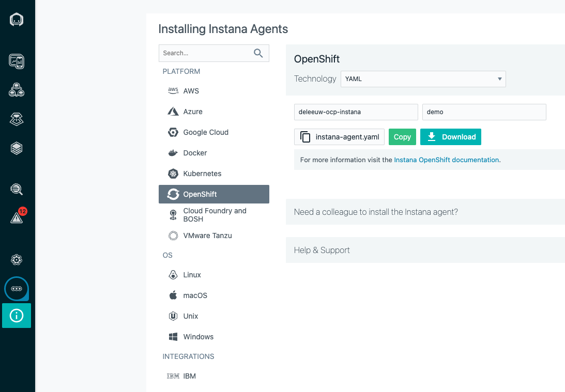
Task: Select Cloud Foundry and BOSH entry
Action: point(213,215)
